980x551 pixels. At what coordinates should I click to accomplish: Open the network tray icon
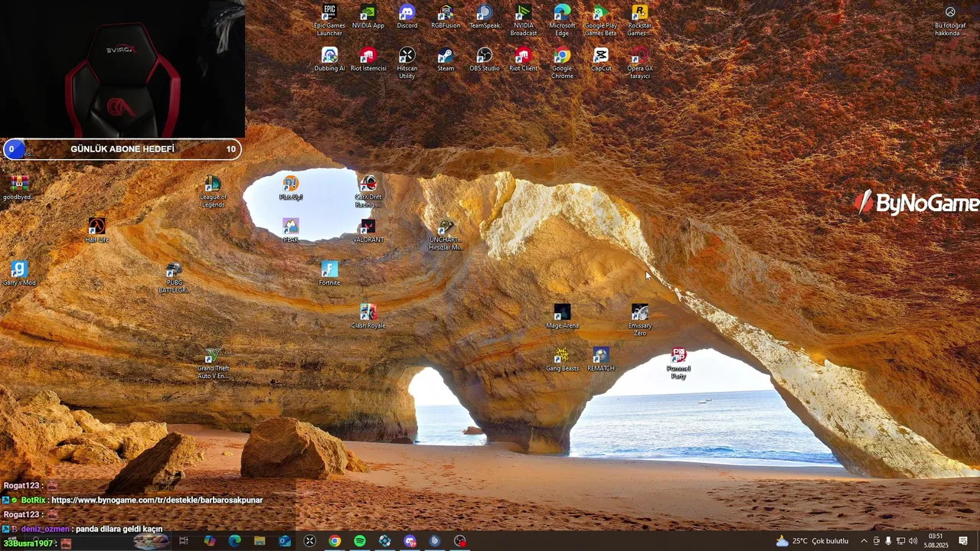[900, 541]
